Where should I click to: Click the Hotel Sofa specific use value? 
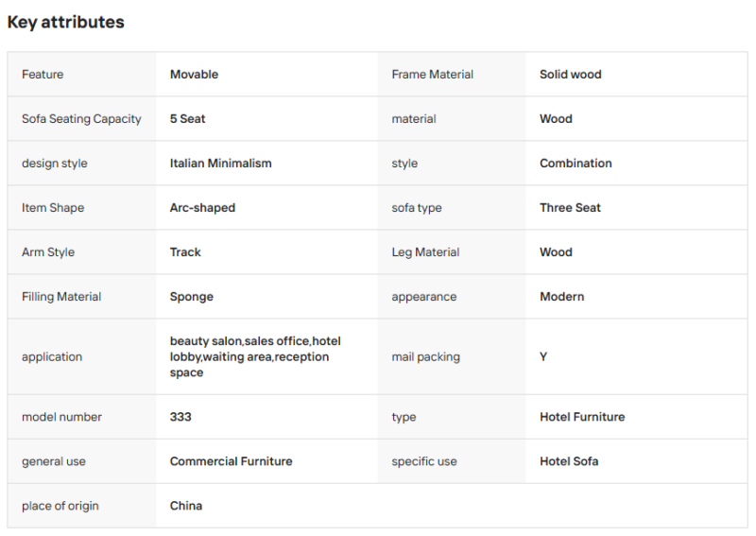tap(569, 461)
